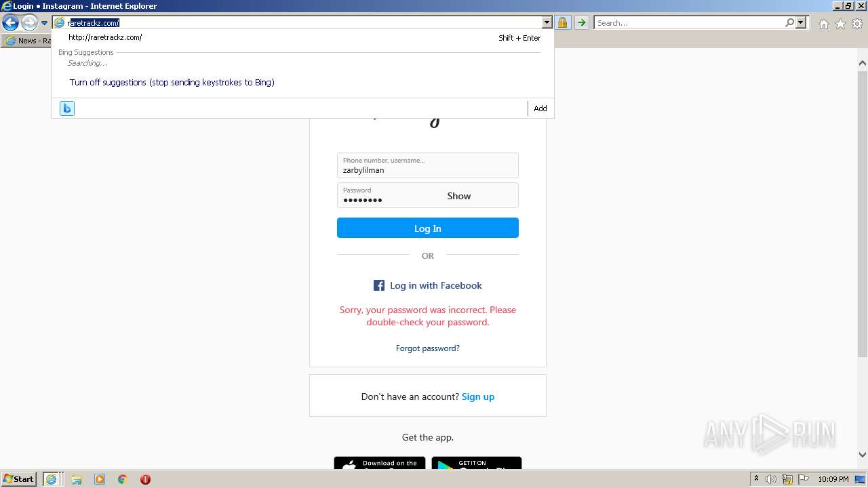Click the Action Center flag icon

pos(803,479)
